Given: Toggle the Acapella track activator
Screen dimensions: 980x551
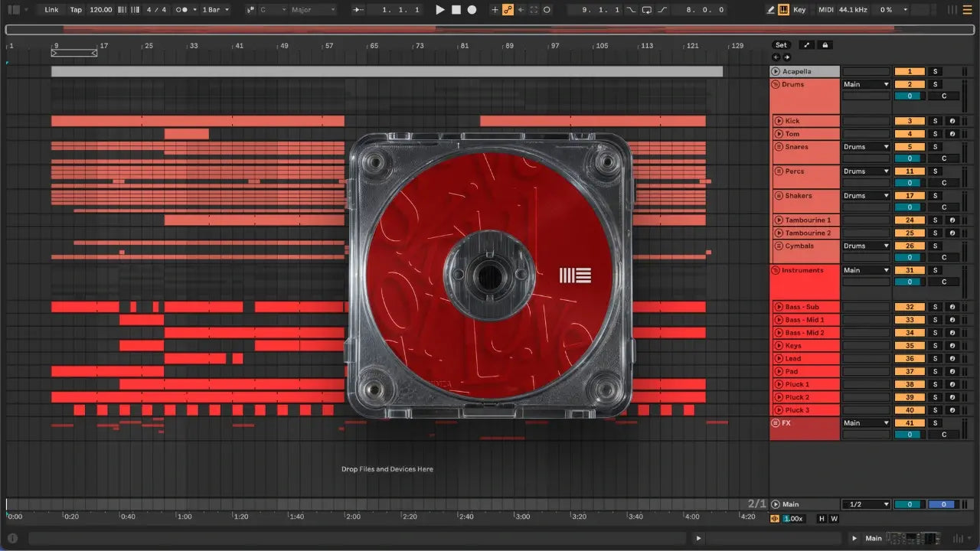Looking at the screenshot, I should [x=910, y=71].
